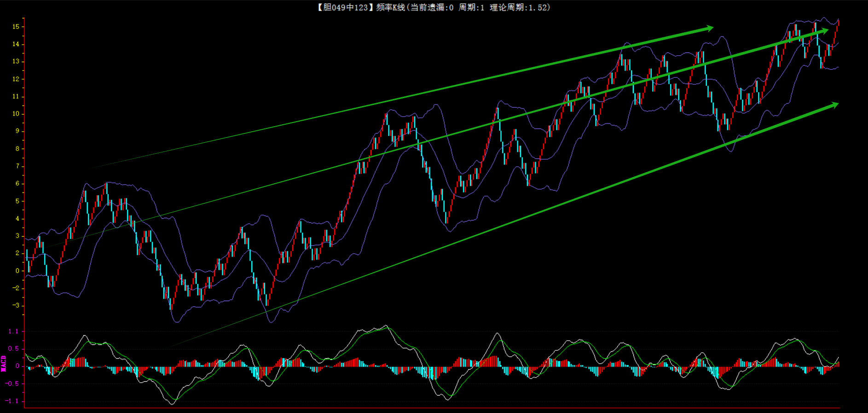The height and width of the screenshot is (413, 868).
Task: Click the "胆049中123" text in chart title
Action: (x=345, y=7)
